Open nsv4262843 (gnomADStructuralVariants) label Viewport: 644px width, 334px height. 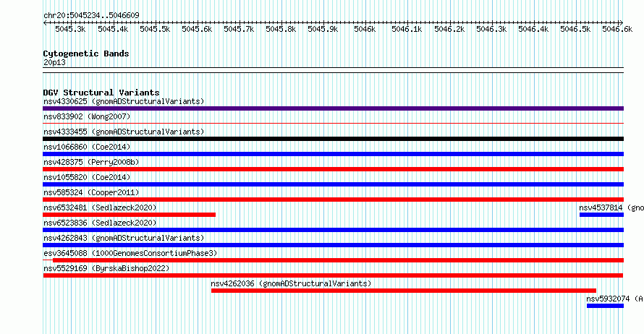(x=124, y=238)
